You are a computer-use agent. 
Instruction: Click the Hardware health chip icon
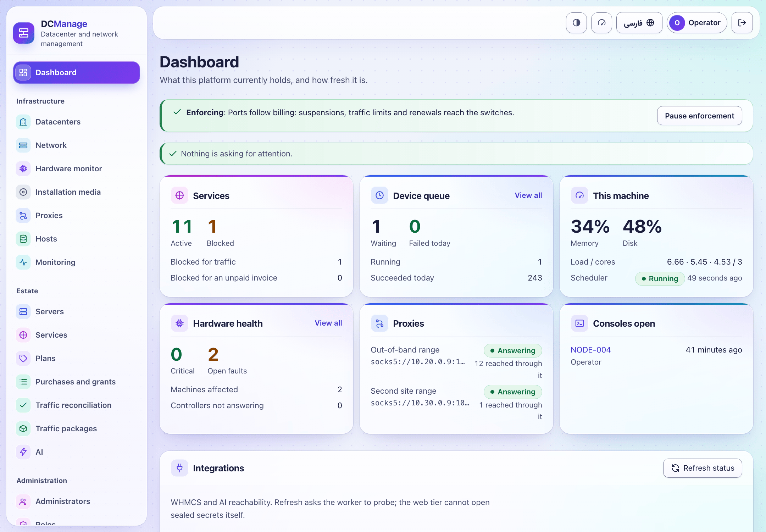click(179, 323)
